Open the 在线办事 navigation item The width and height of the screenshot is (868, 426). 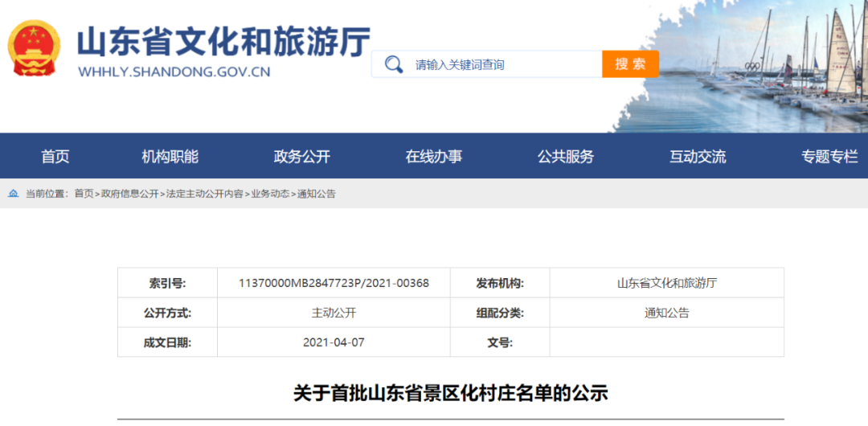433,157
